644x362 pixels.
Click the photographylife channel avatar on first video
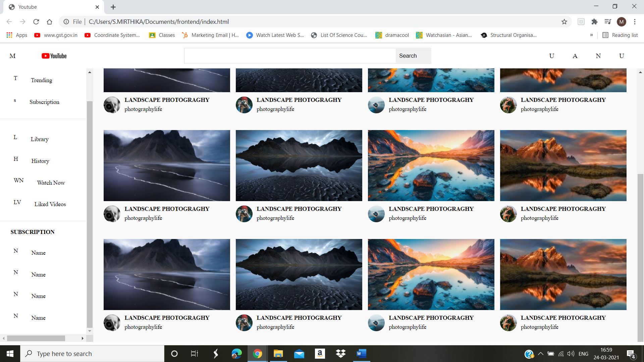112,105
